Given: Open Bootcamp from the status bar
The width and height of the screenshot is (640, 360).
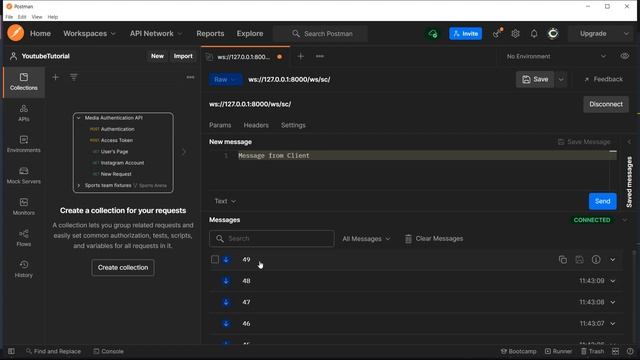Looking at the screenshot, I should 518,351.
